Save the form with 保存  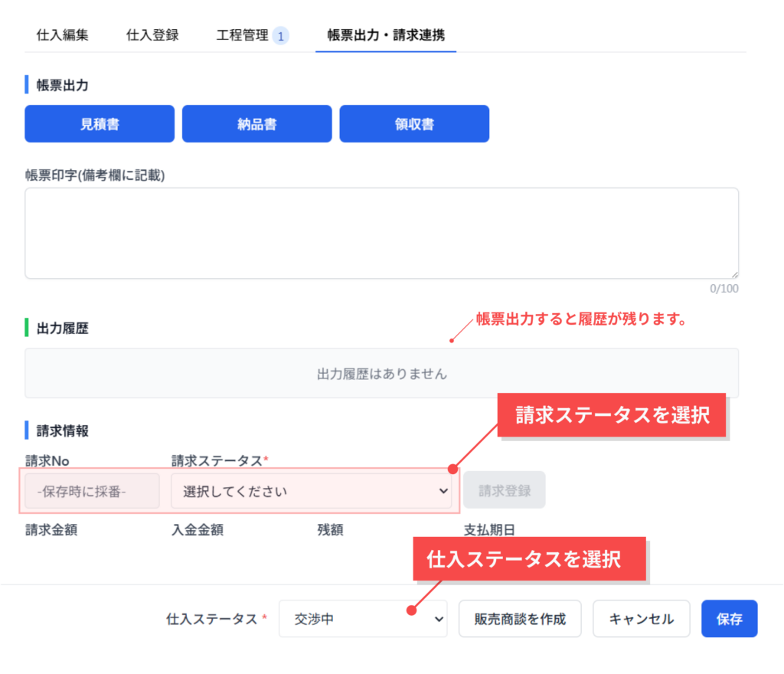click(729, 619)
